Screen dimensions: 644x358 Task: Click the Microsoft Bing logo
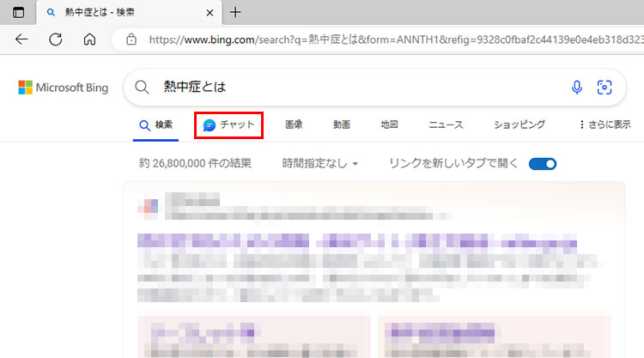[x=64, y=88]
